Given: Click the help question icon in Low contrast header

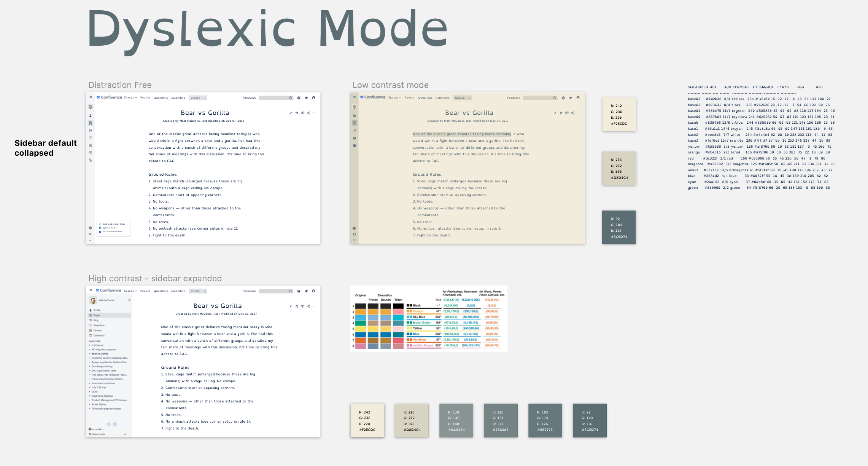Looking at the screenshot, I should pos(563,98).
